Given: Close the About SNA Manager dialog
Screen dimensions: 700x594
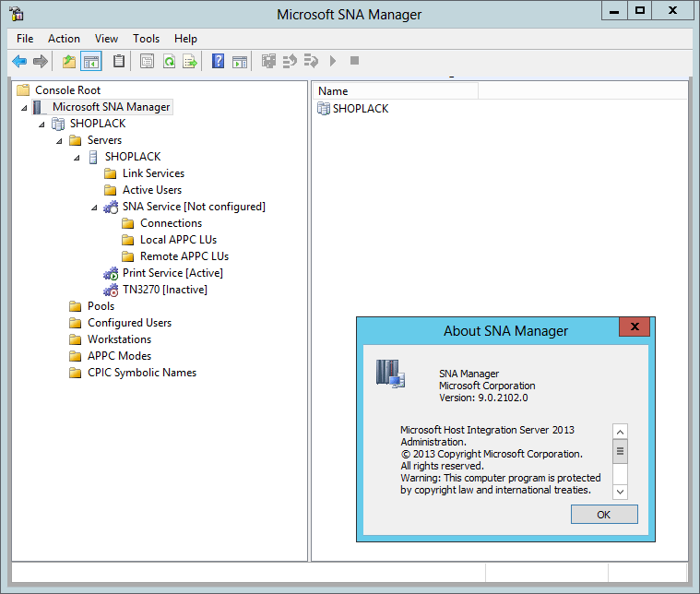Looking at the screenshot, I should tap(635, 327).
